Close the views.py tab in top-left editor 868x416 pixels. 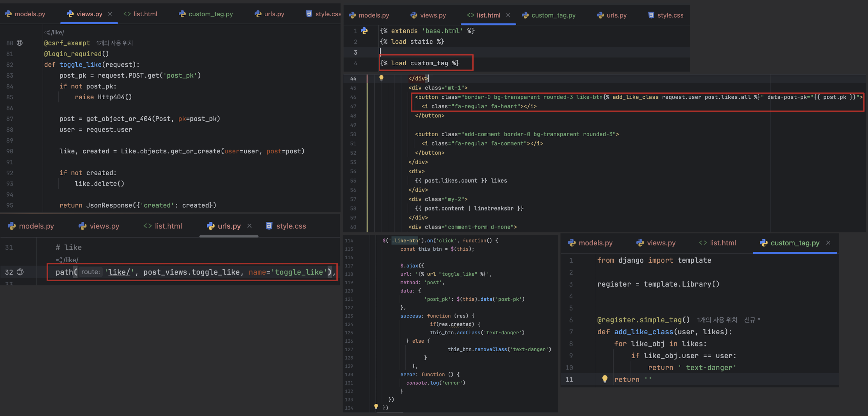(x=110, y=14)
